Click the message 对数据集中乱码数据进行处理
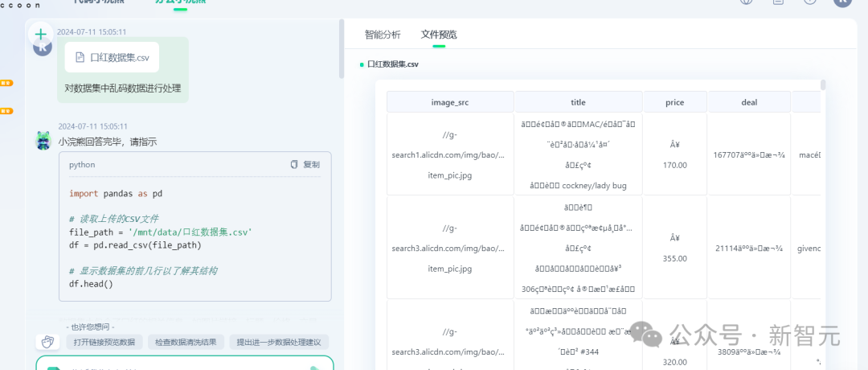The image size is (868, 370). click(122, 88)
